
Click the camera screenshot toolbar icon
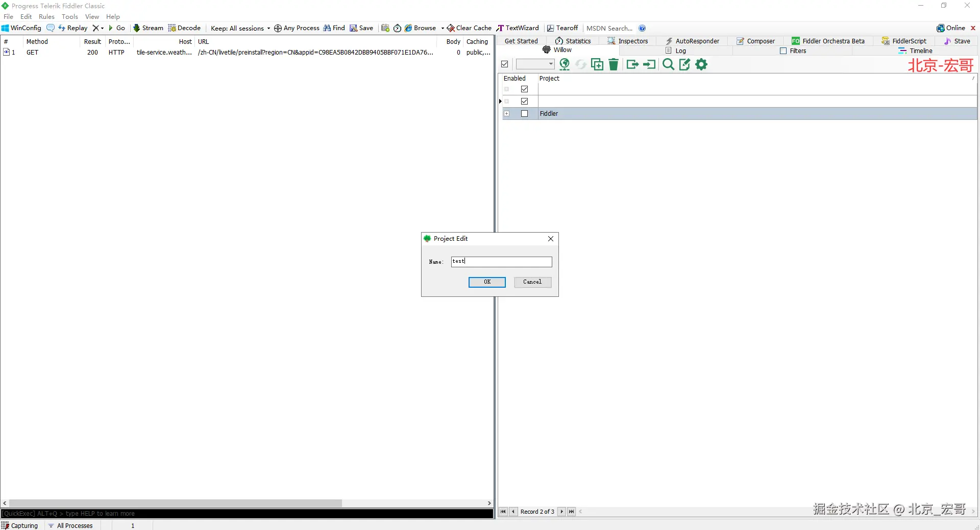tap(385, 28)
